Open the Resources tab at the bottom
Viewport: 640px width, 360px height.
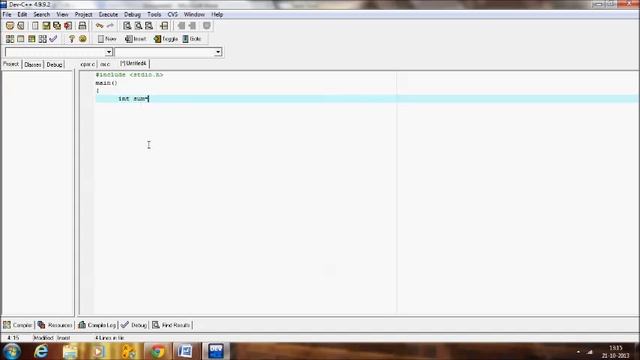pyautogui.click(x=55, y=325)
